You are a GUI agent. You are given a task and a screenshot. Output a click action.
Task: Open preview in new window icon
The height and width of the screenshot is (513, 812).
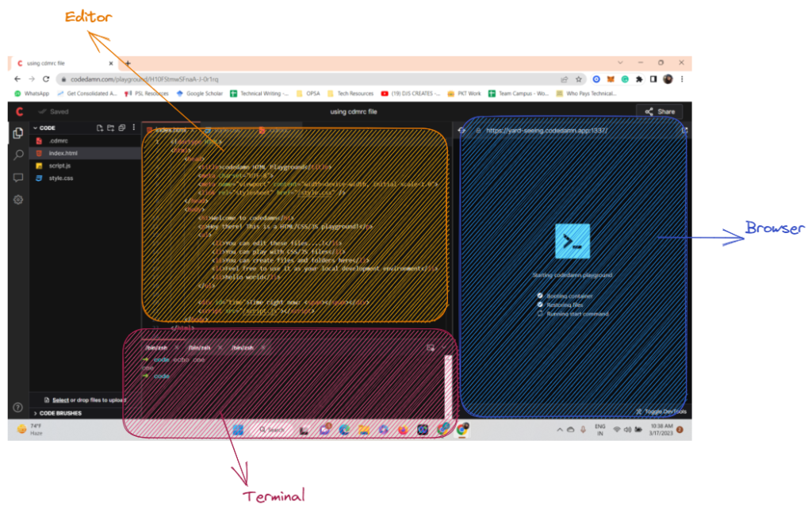[x=684, y=131]
